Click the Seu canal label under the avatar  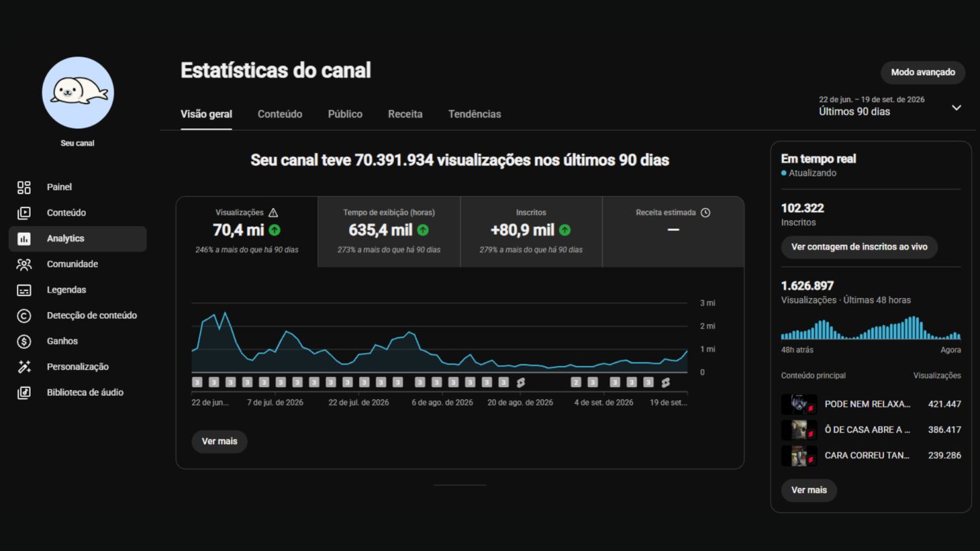coord(78,144)
